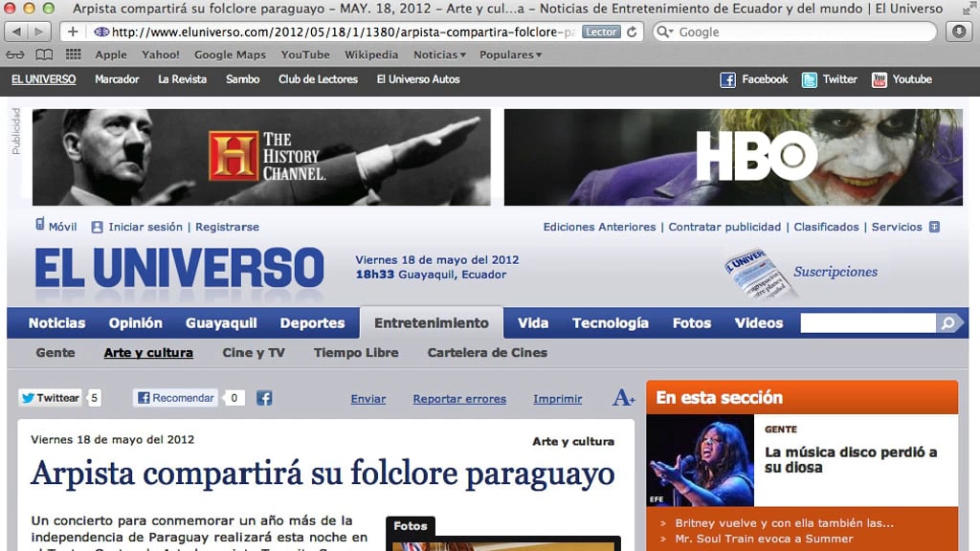Screen dimensions: 980x551
Task: Click the Safari URL address field
Action: point(334,32)
